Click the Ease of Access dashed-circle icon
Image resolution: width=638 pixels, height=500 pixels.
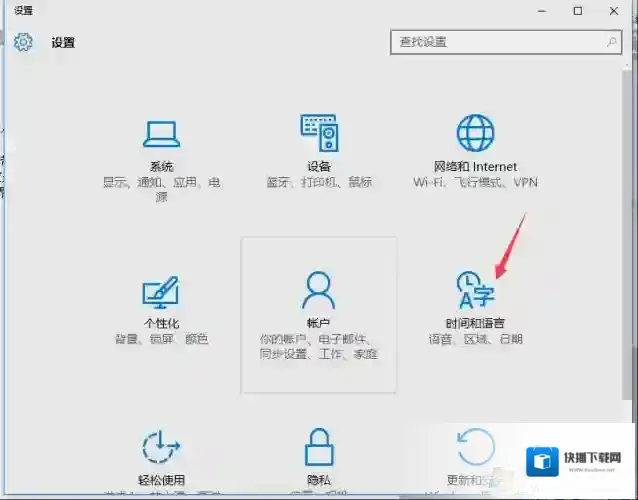pyautogui.click(x=161, y=448)
